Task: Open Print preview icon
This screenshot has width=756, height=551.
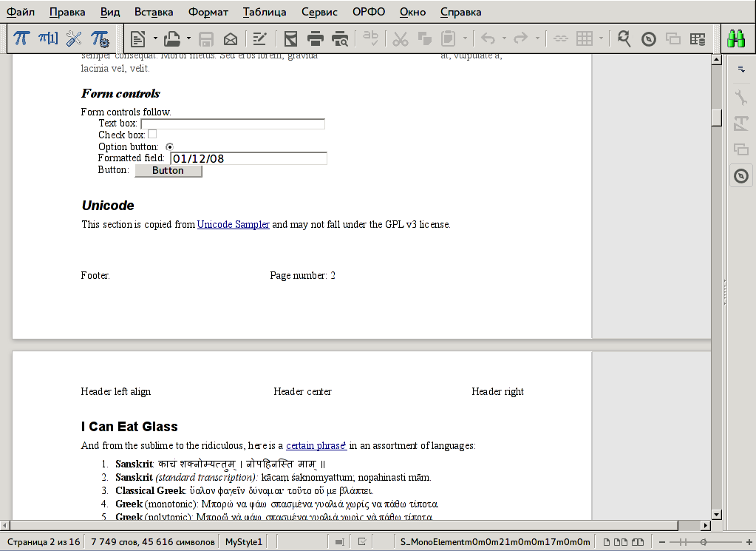Action: (x=340, y=38)
